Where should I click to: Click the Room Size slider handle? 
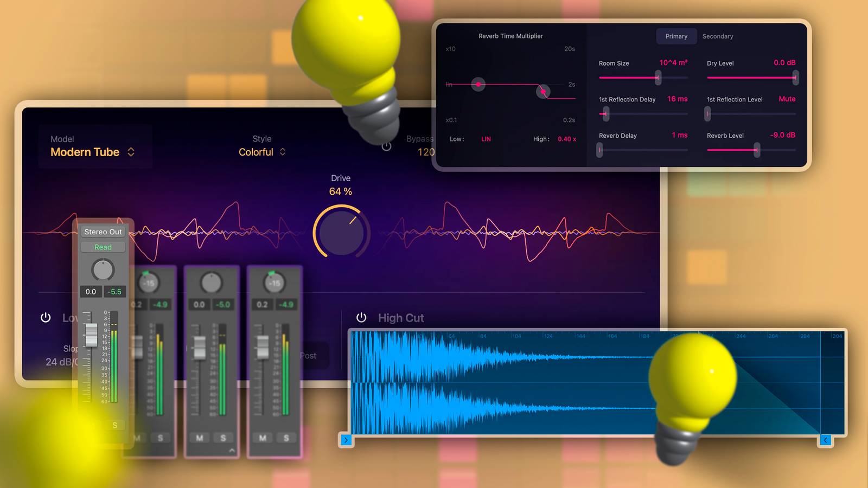(x=658, y=78)
